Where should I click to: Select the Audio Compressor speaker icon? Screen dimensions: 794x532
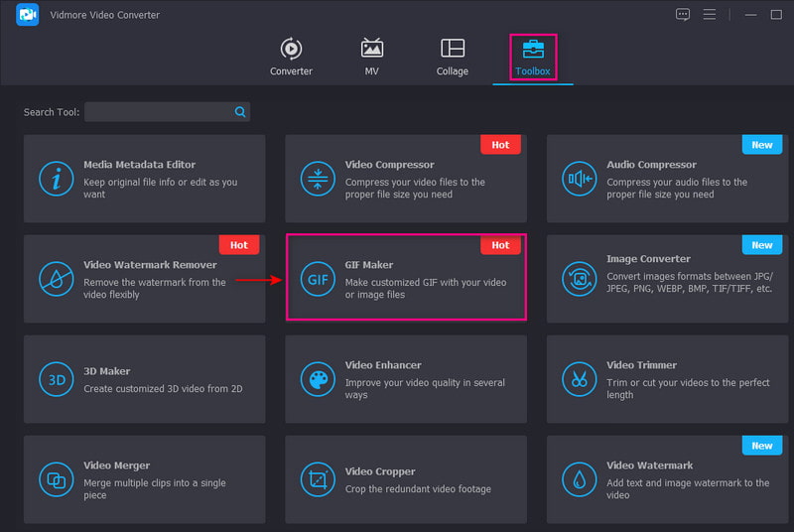[580, 179]
